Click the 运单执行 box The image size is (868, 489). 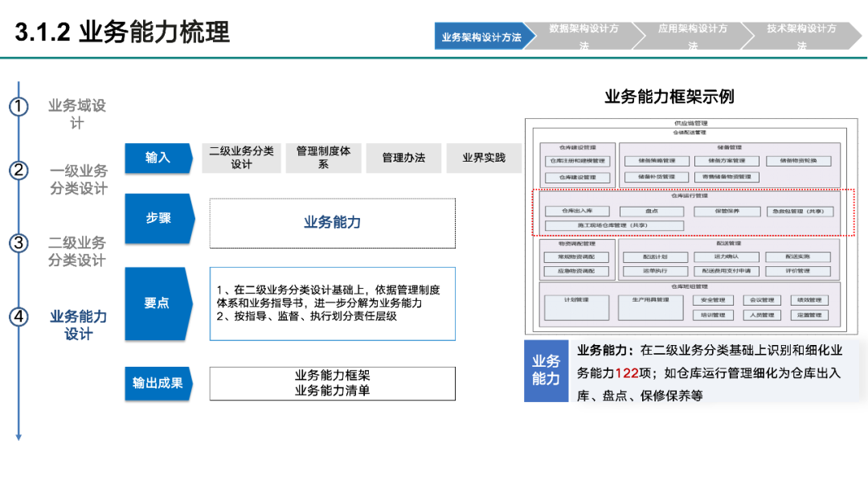[x=656, y=271]
